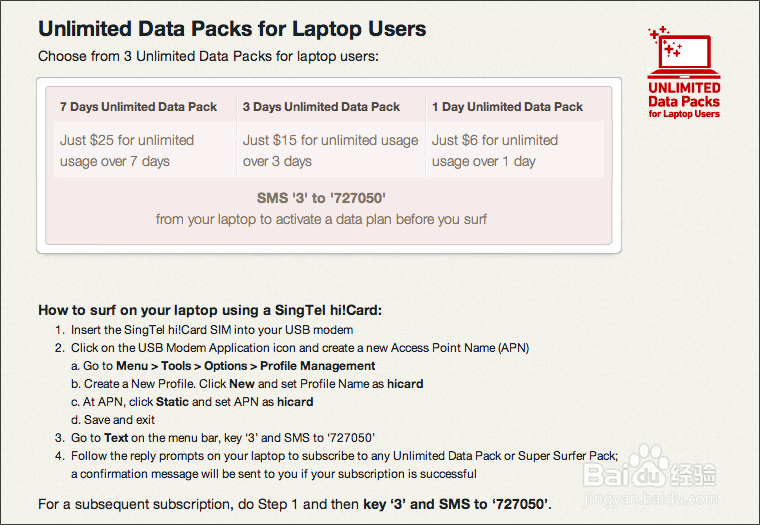Select the '3 Days Unlimited Data Pack' column header

(321, 106)
